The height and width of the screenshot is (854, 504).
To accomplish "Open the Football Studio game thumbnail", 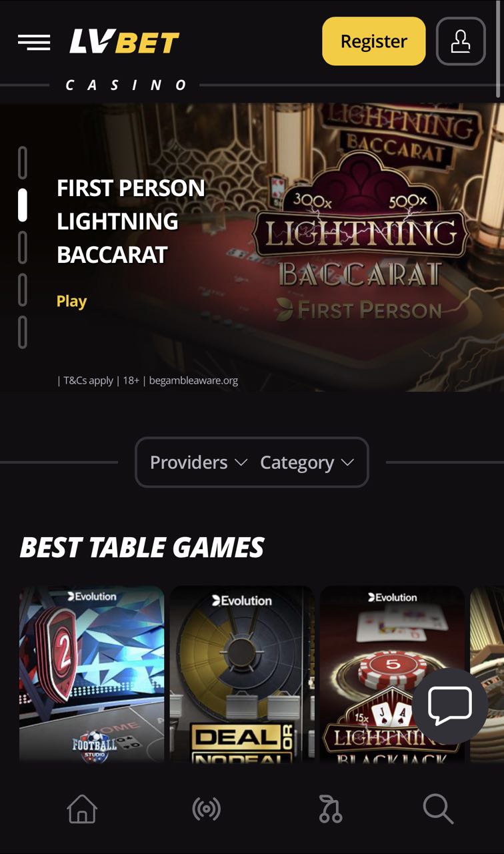I will pyautogui.click(x=91, y=674).
